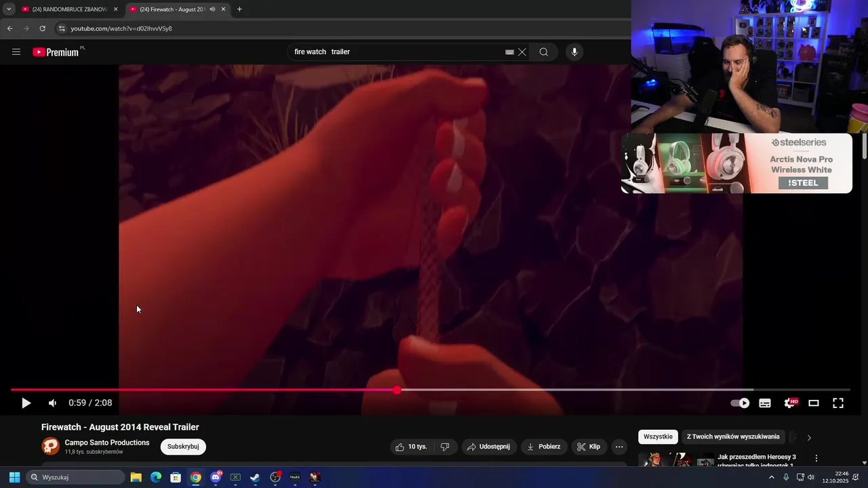Screen dimensions: 868x488
Task: Open tab search dropdown arrow
Action: pyautogui.click(x=9, y=9)
